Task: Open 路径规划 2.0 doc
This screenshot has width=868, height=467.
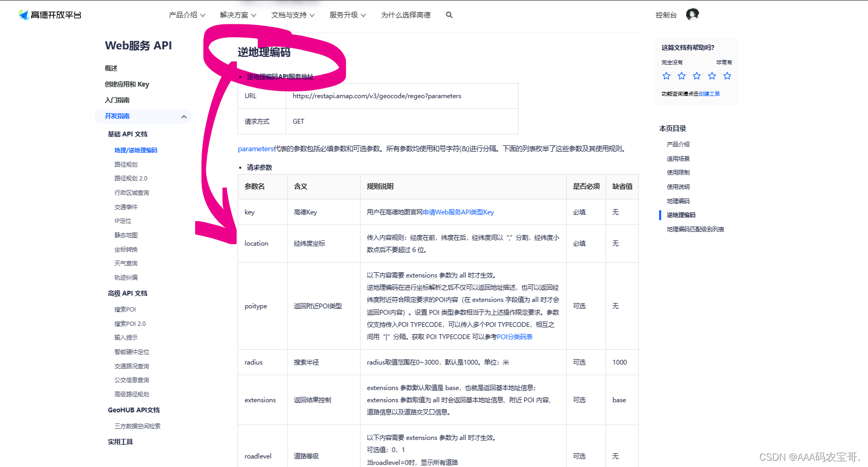Action: point(131,178)
